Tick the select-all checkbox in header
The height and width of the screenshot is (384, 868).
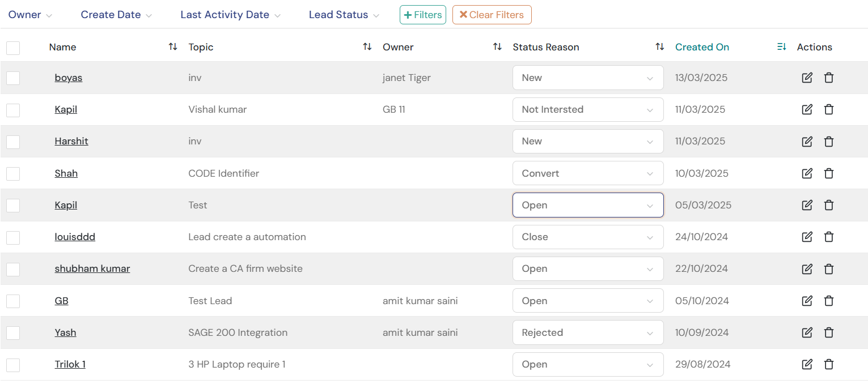click(x=13, y=48)
